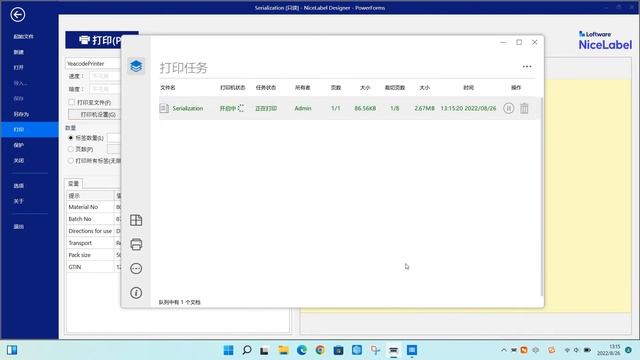The width and height of the screenshot is (640, 360).
Task: Open the printer icon in print tasks sidebar
Action: click(x=136, y=244)
